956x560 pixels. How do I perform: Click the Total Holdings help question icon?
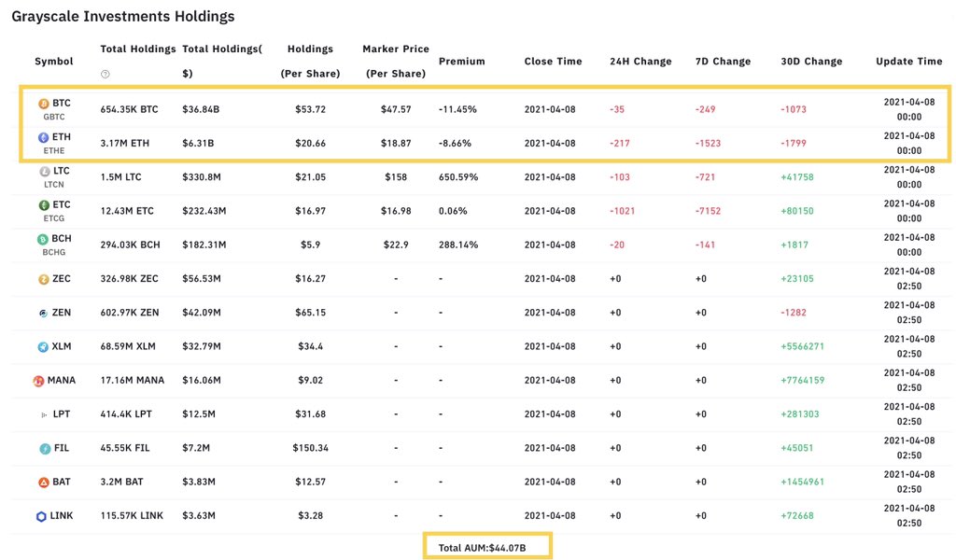pos(105,74)
